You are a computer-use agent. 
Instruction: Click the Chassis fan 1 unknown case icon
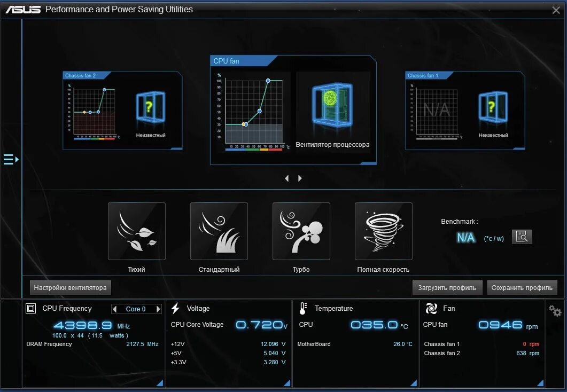(x=493, y=107)
